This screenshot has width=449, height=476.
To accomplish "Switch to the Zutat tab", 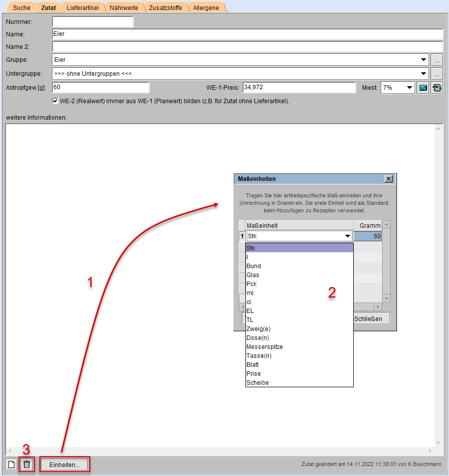I will point(48,7).
